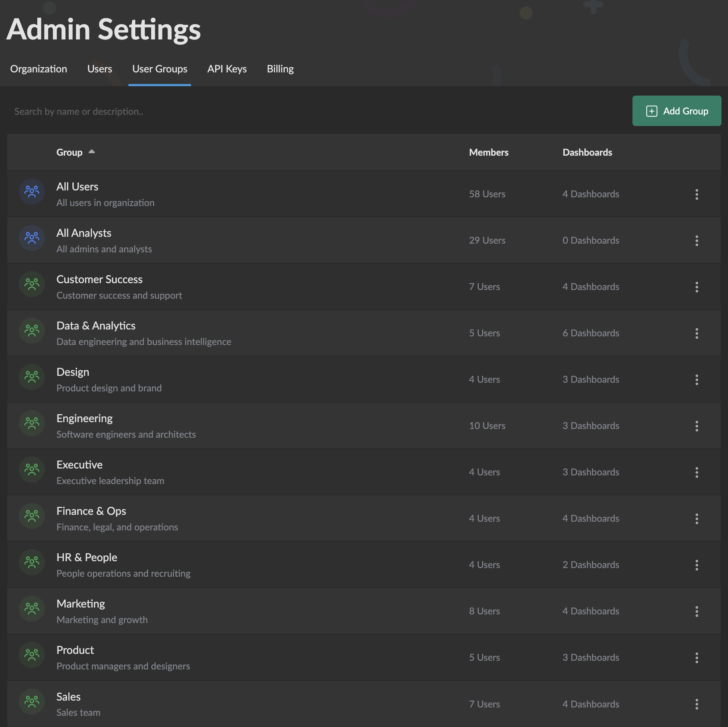The width and height of the screenshot is (728, 727).
Task: Click 'People operations and recruiting' description
Action: [x=123, y=573]
